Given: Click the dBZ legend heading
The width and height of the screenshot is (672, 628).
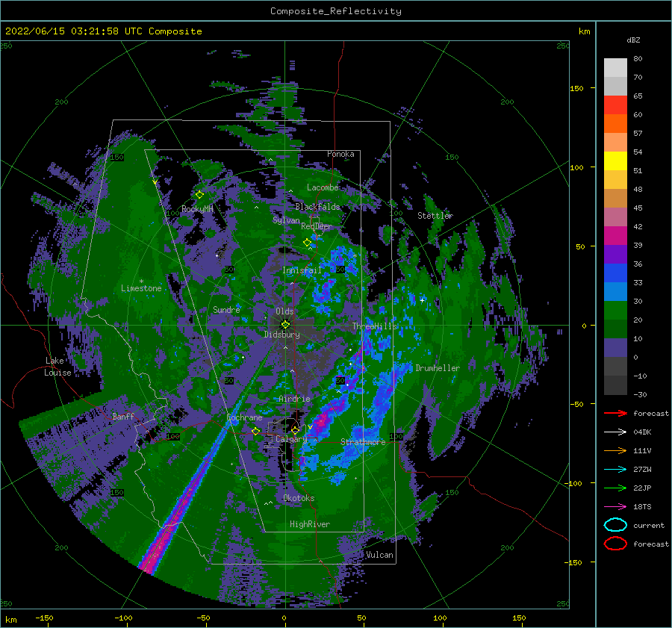Looking at the screenshot, I should [x=633, y=40].
